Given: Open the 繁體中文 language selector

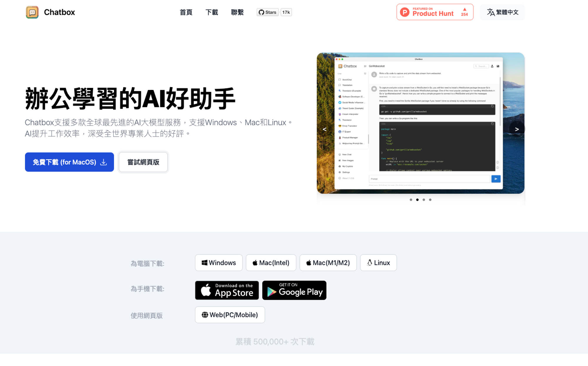Looking at the screenshot, I should pos(502,12).
